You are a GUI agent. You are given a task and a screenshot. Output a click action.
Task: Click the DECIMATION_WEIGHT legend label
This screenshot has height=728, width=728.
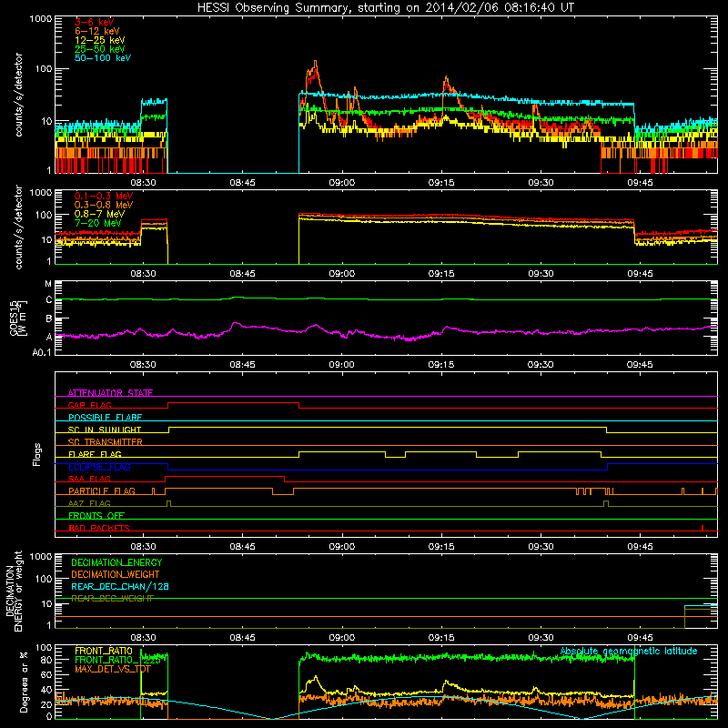tap(116, 574)
